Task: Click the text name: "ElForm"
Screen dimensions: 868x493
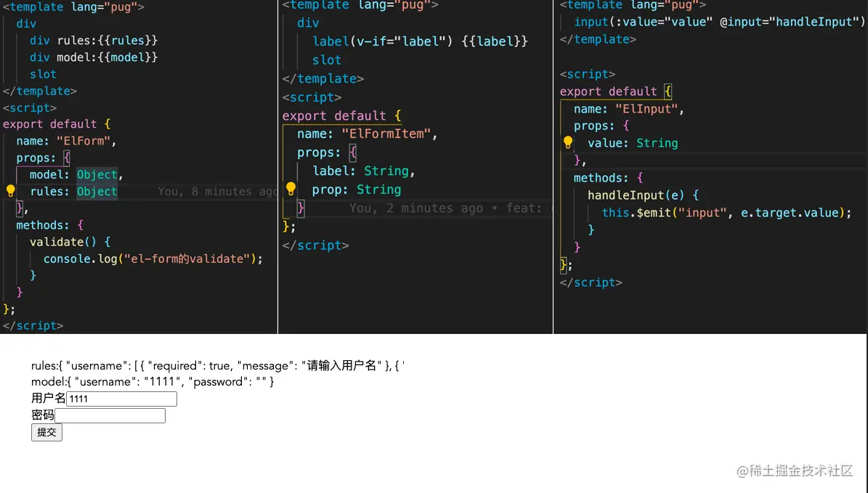Action: pyautogui.click(x=66, y=141)
